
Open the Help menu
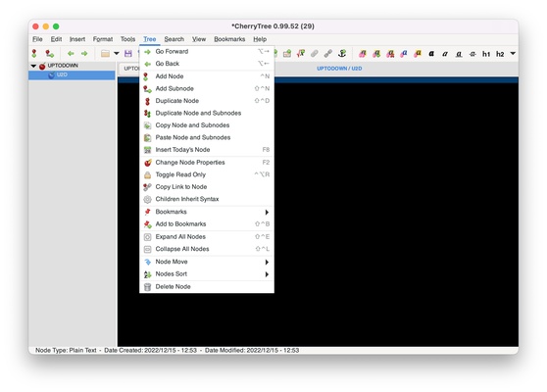click(260, 39)
